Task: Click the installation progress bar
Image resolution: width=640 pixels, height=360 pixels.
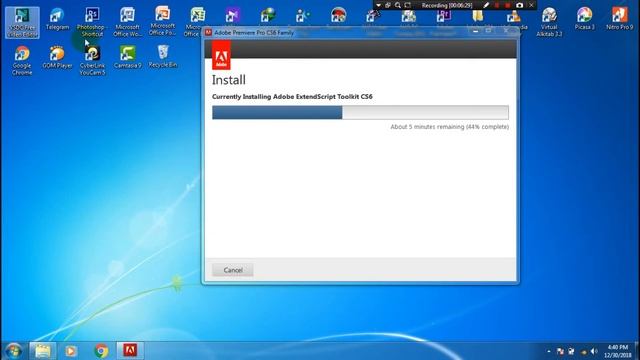Action: click(360, 112)
